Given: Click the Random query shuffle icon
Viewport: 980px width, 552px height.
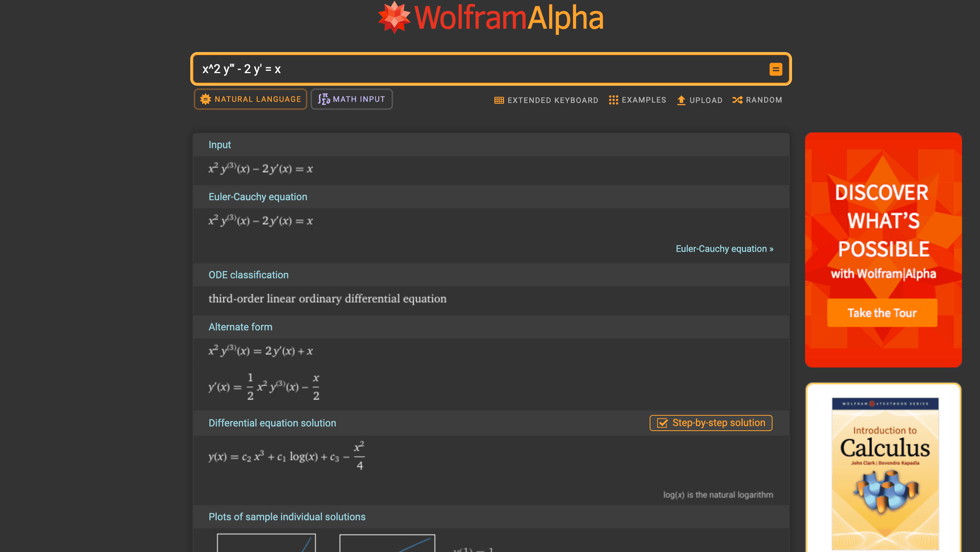Looking at the screenshot, I should click(x=738, y=100).
